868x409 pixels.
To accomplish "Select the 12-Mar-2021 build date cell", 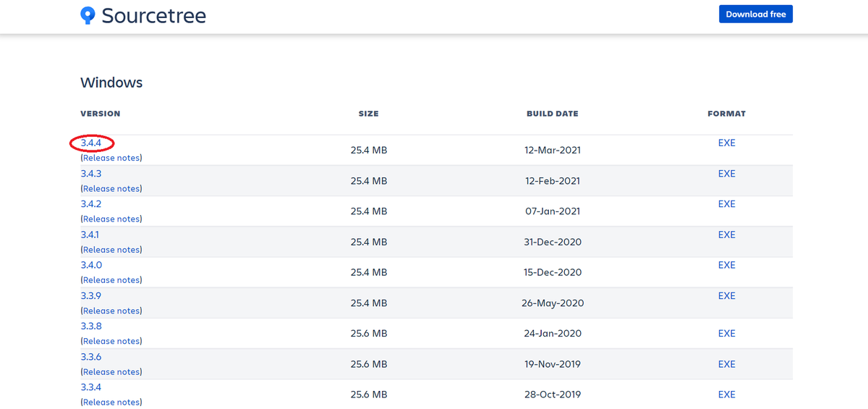I will click(553, 151).
